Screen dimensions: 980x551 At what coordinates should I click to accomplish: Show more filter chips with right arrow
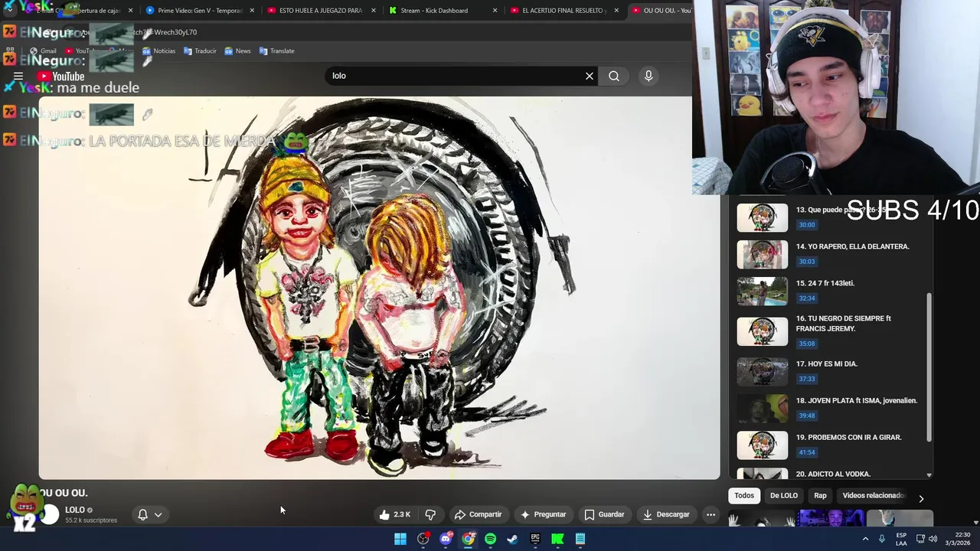point(921,498)
